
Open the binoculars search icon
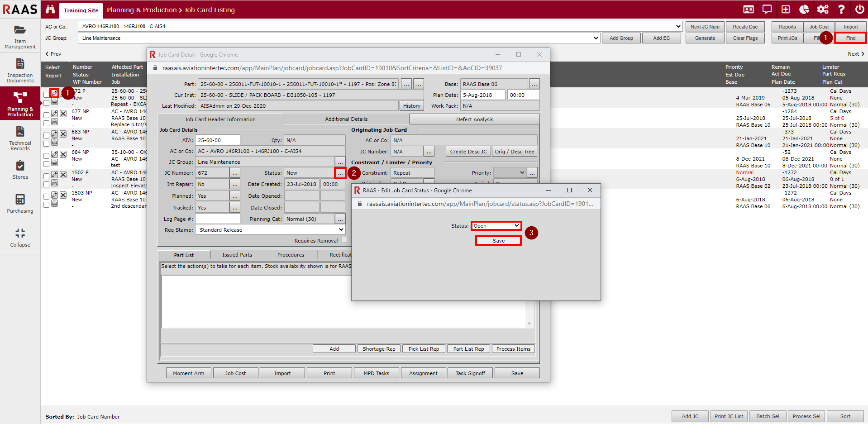click(50, 10)
